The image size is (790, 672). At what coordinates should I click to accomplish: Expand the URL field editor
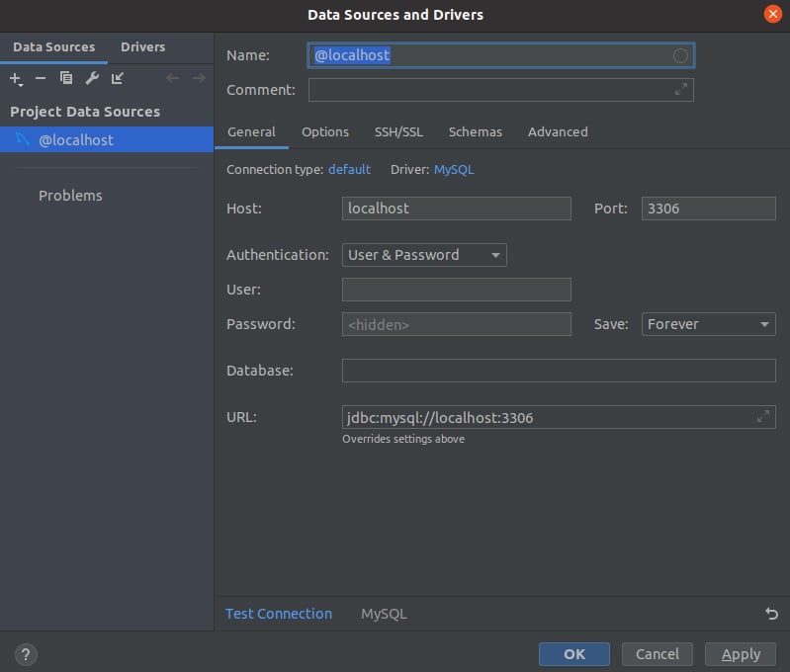763,417
